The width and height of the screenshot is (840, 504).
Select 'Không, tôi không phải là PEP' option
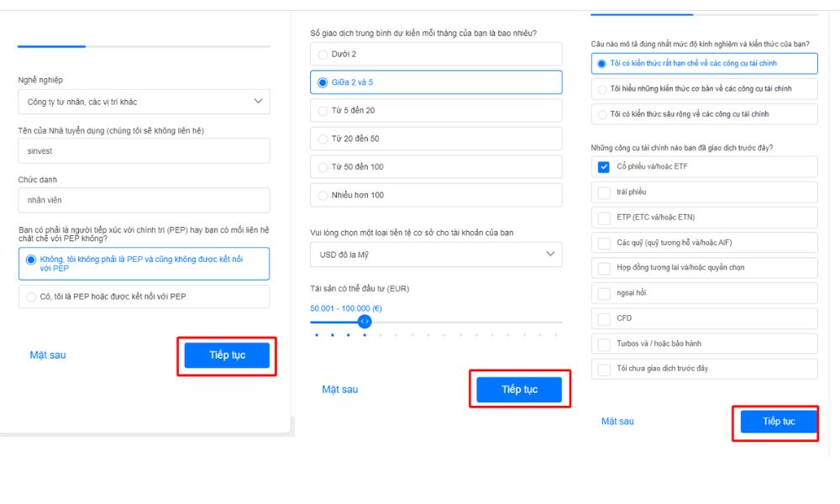[x=33, y=260]
